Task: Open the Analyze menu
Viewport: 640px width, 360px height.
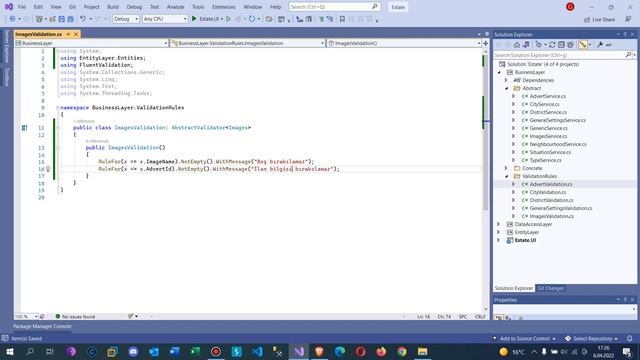Action: [175, 7]
